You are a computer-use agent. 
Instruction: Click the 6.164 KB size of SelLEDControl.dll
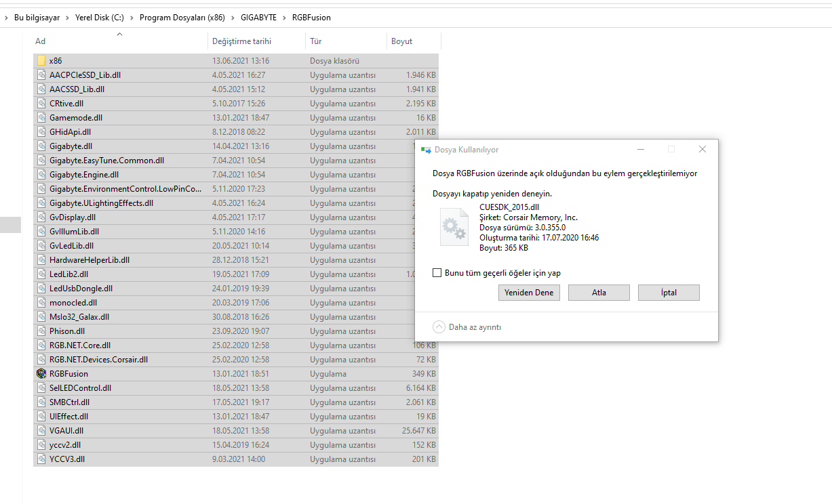[x=420, y=388]
